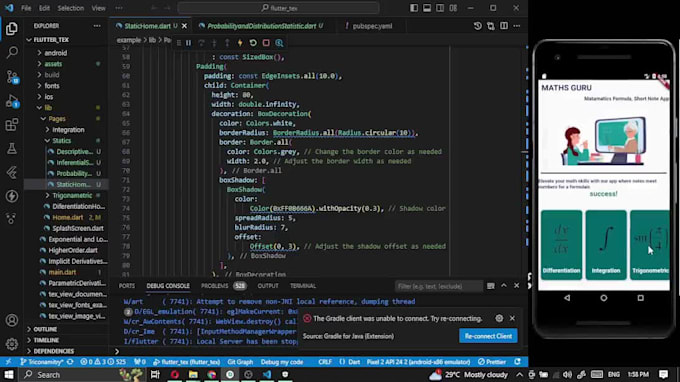
Task: Click the debug Restart icon
Action: pyautogui.click(x=253, y=43)
